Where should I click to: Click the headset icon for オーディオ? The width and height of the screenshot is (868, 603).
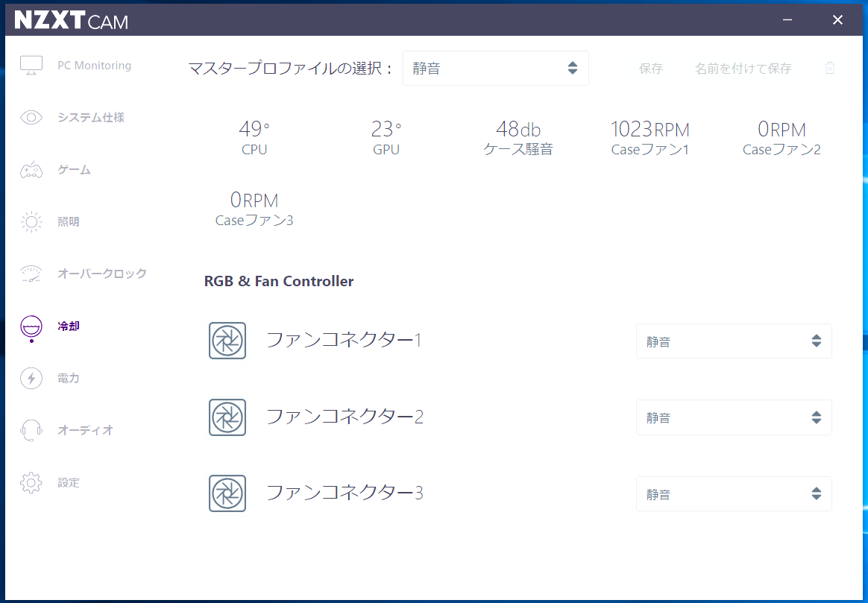pyautogui.click(x=31, y=430)
